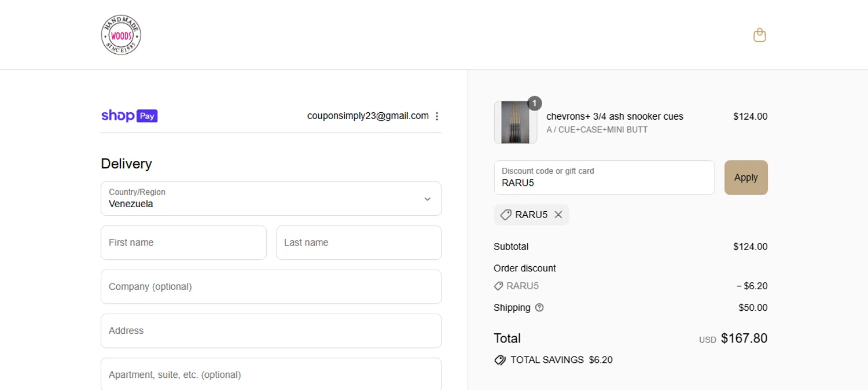Click the Apartment, suite field
The height and width of the screenshot is (390, 868).
pos(271,374)
